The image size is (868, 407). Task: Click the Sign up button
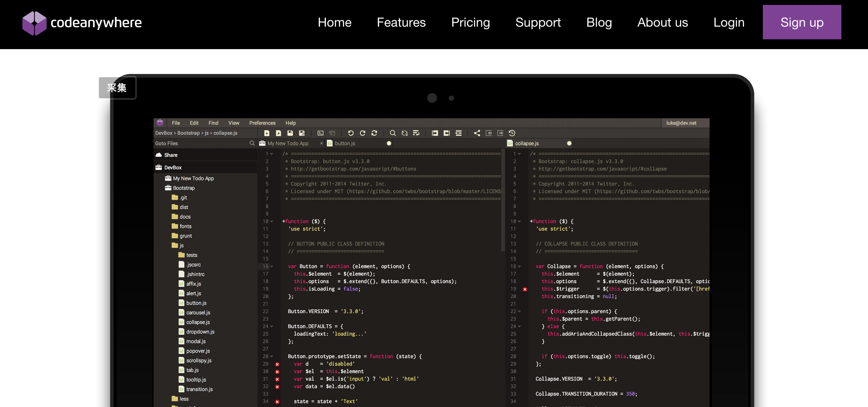[802, 22]
